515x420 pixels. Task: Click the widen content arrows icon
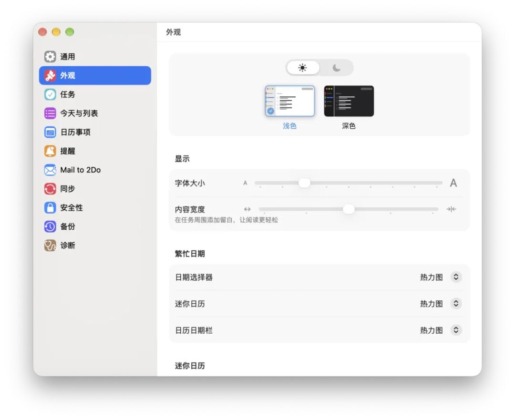(x=247, y=209)
